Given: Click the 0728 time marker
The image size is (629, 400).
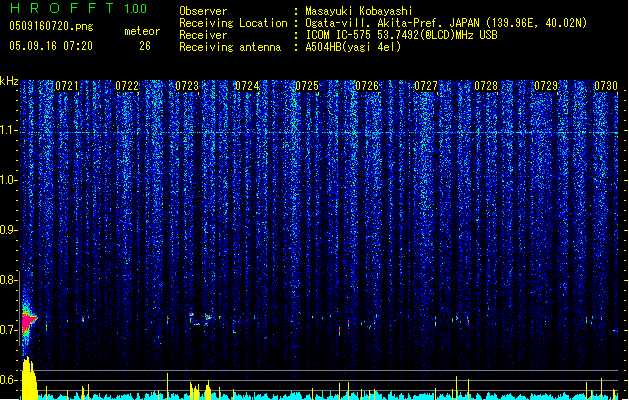Looking at the screenshot, I should pos(486,86).
